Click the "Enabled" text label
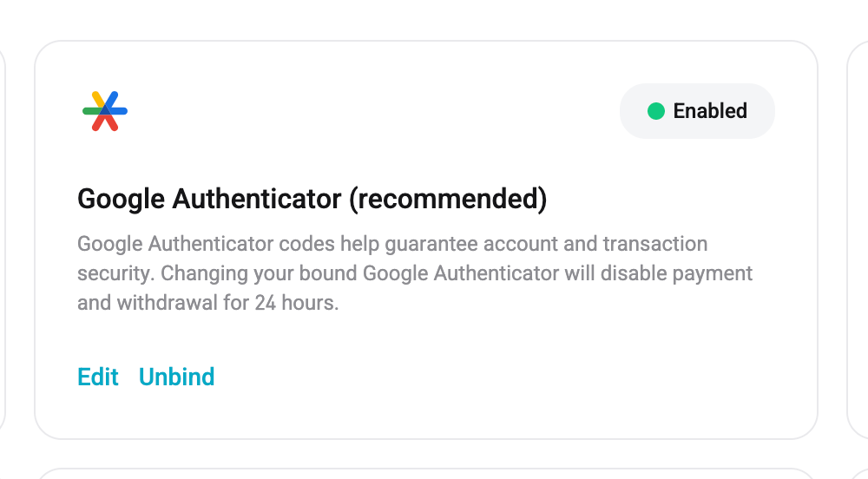Viewport: 868px width, 479px height. pos(710,111)
